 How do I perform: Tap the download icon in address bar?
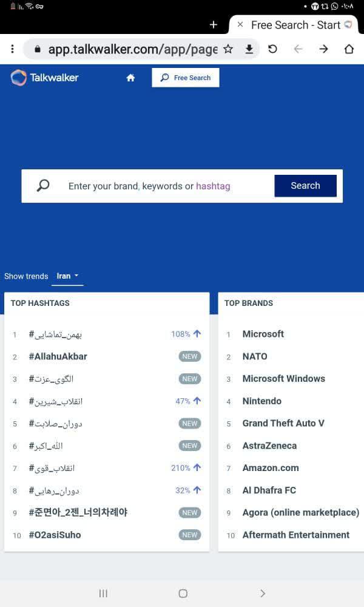click(249, 49)
